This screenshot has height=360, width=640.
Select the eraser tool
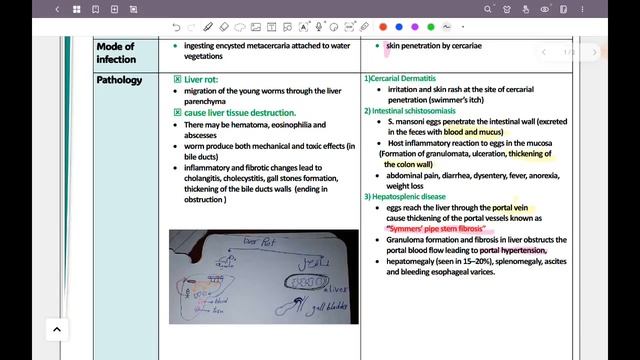[224, 27]
